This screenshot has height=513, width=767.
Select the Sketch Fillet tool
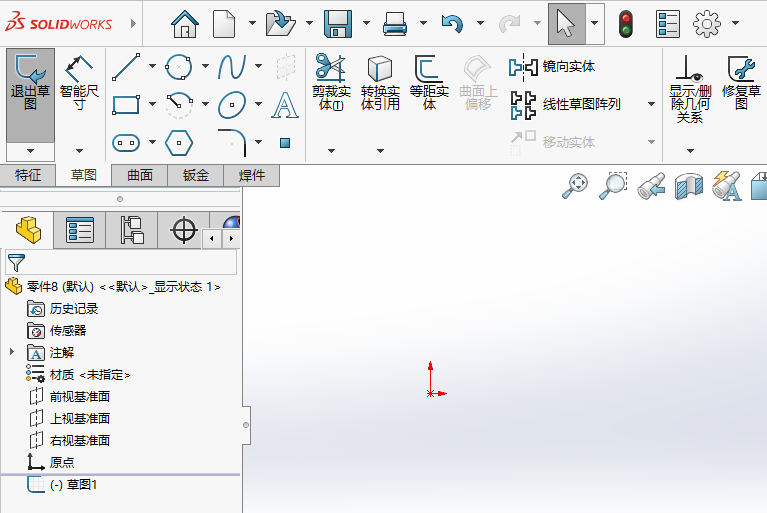click(x=232, y=143)
